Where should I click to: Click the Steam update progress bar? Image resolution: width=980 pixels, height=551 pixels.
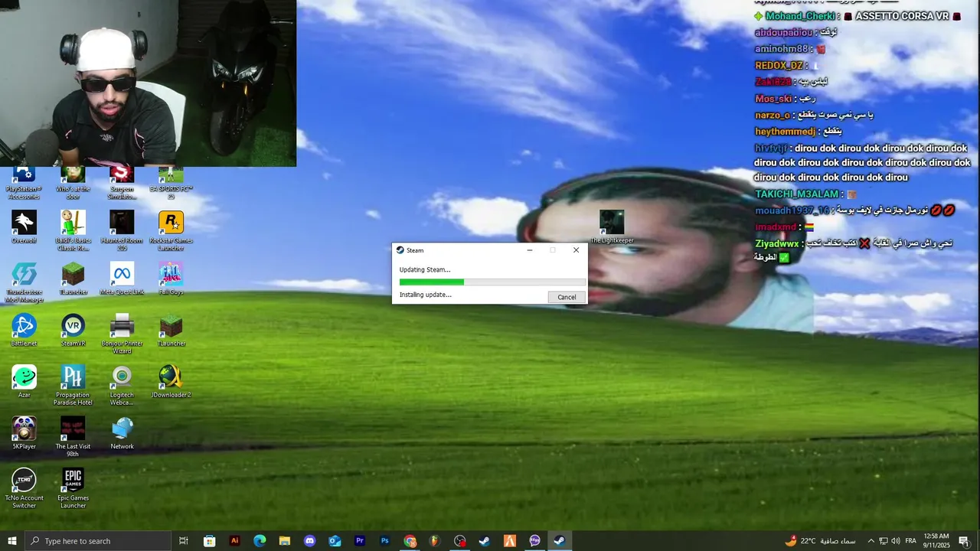tap(492, 282)
